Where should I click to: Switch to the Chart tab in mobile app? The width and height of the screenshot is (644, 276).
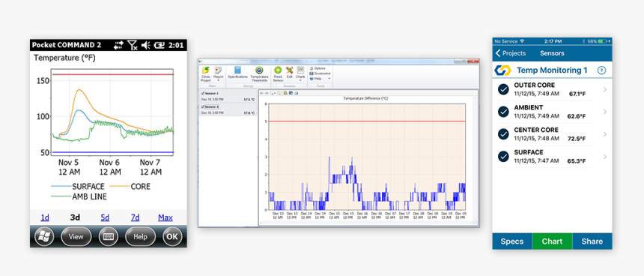tap(552, 241)
